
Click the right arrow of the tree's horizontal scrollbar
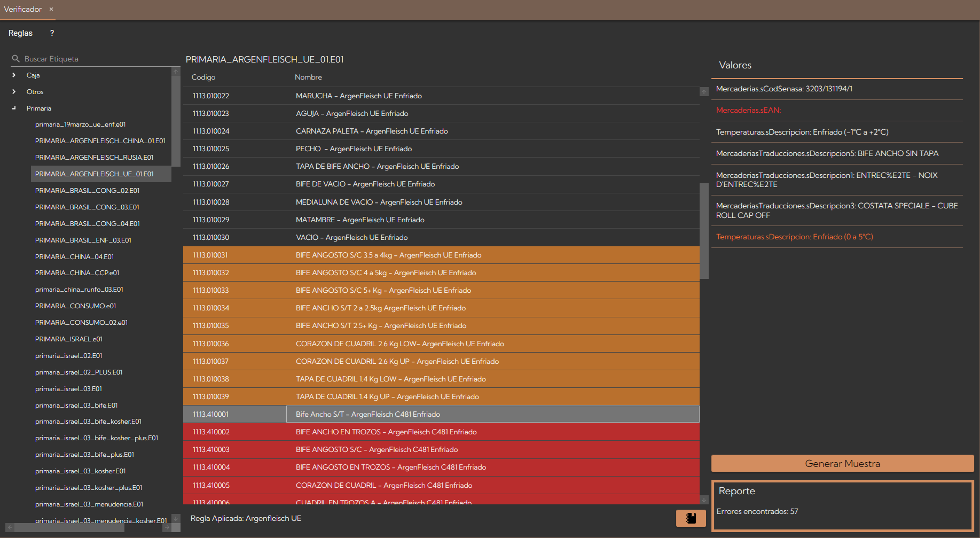click(167, 527)
